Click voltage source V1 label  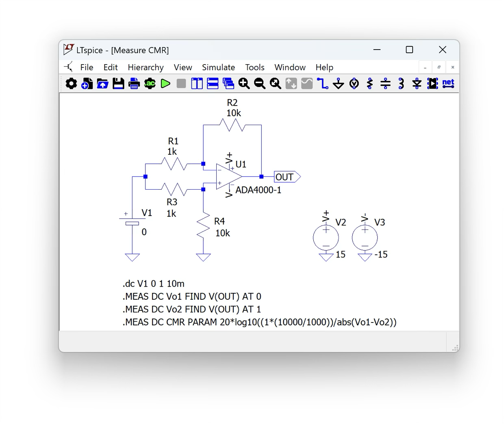(x=147, y=213)
